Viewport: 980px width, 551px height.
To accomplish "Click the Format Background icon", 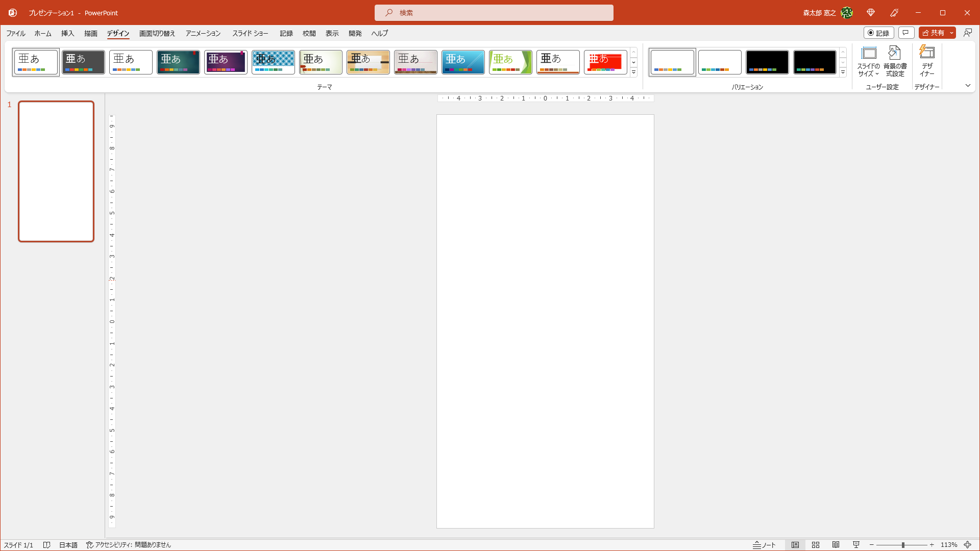I will point(895,61).
